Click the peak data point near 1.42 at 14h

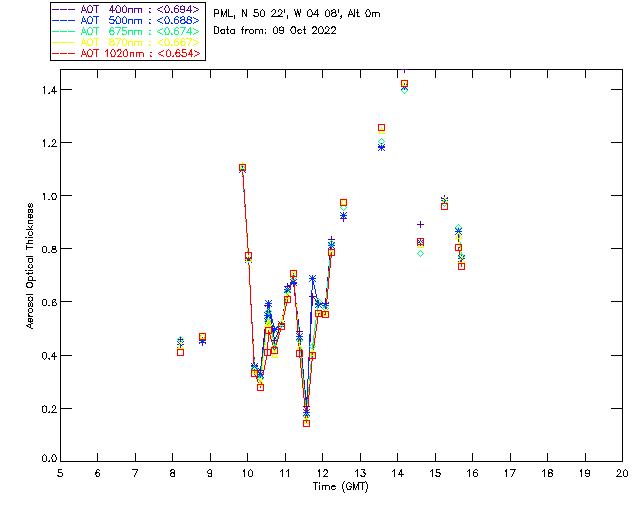(x=404, y=84)
